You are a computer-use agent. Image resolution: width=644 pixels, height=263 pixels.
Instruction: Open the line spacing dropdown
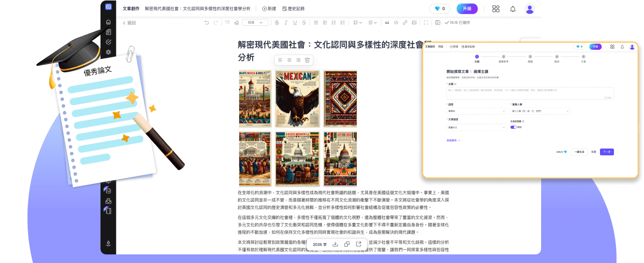click(357, 22)
